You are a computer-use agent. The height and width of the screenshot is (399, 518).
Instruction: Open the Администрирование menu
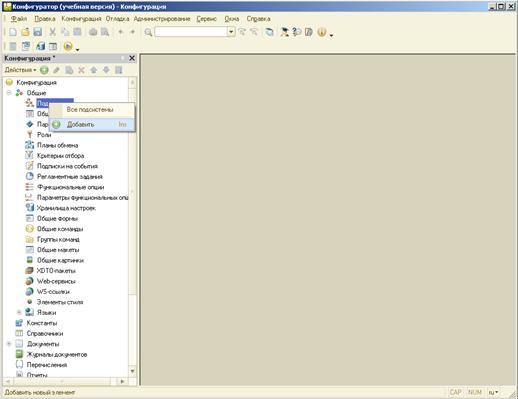(162, 19)
